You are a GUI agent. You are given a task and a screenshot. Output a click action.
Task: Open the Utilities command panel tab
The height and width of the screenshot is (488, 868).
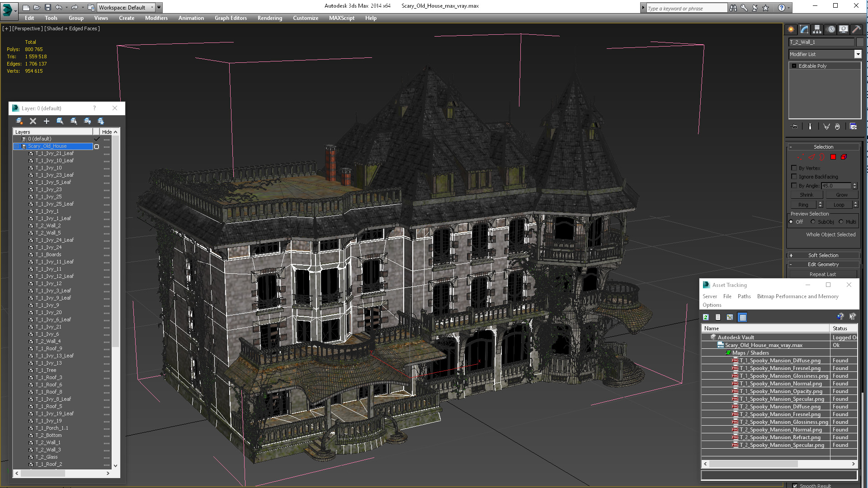point(856,29)
